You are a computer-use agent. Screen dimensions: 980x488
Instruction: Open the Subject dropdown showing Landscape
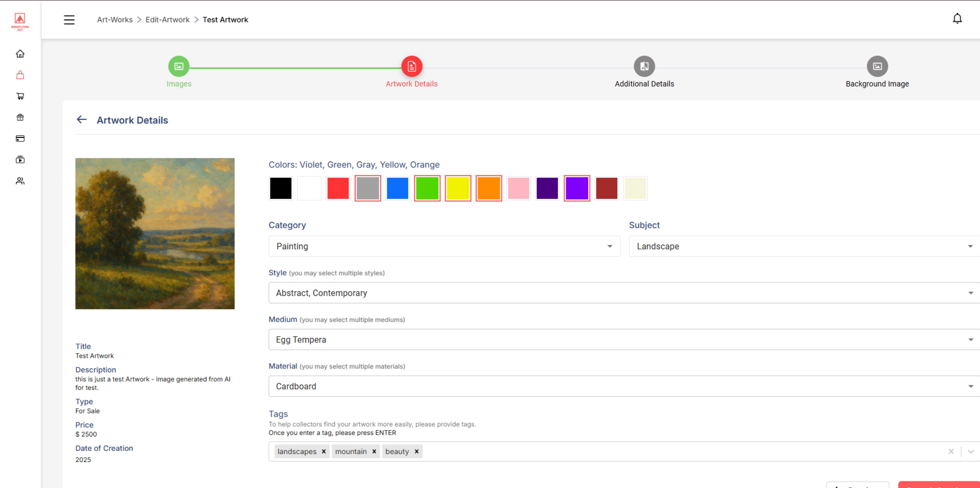[804, 246]
